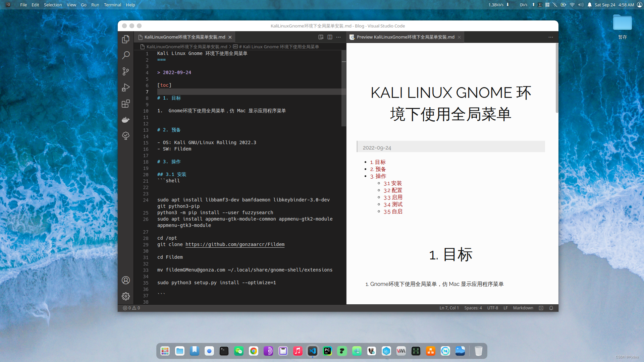Mute the volume from the top bar
The image size is (644, 362).
click(x=580, y=5)
